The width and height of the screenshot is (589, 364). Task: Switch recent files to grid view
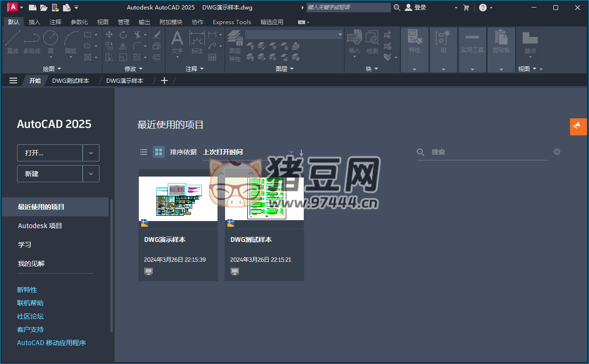coord(158,152)
